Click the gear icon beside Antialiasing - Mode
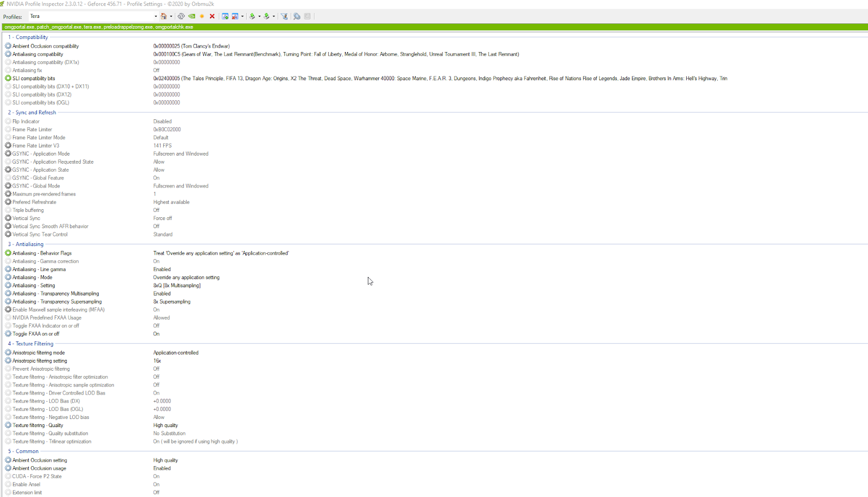868x497 pixels. (x=8, y=277)
